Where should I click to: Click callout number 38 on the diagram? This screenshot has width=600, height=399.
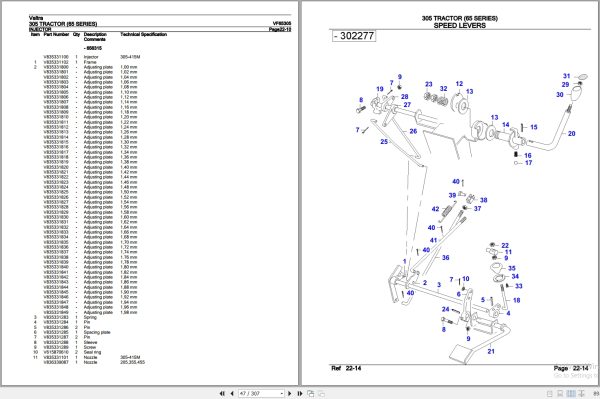point(484,200)
